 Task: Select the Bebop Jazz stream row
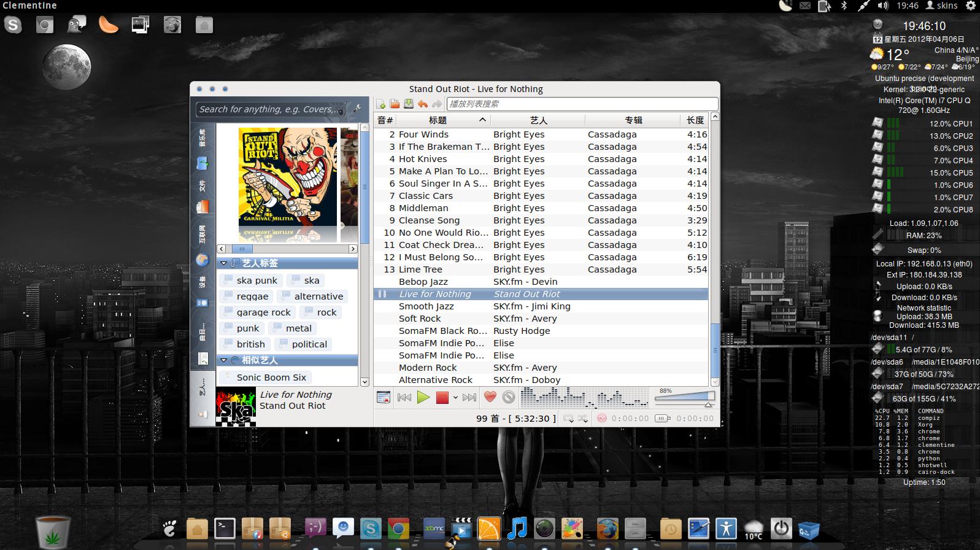click(x=541, y=282)
